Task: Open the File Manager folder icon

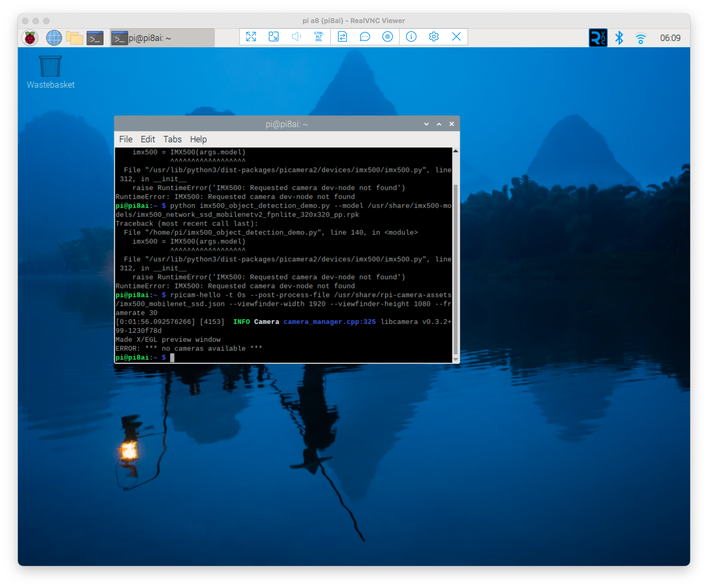Action: pos(75,38)
